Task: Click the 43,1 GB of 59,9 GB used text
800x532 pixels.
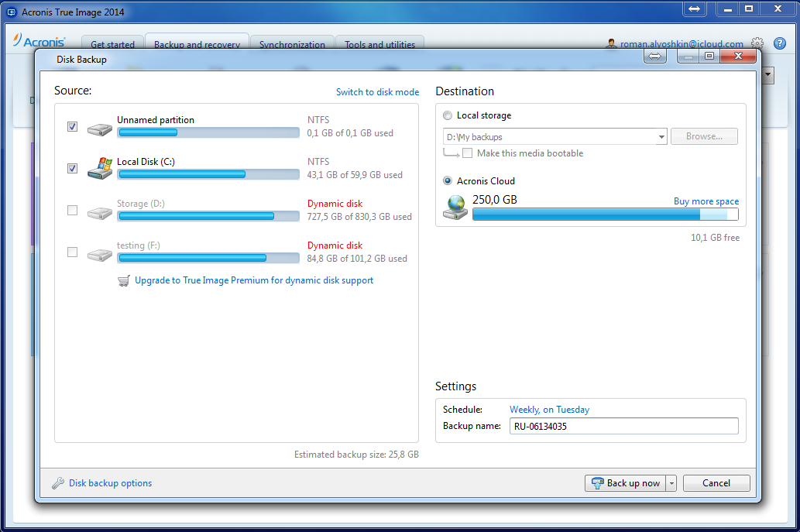Action: (x=355, y=175)
